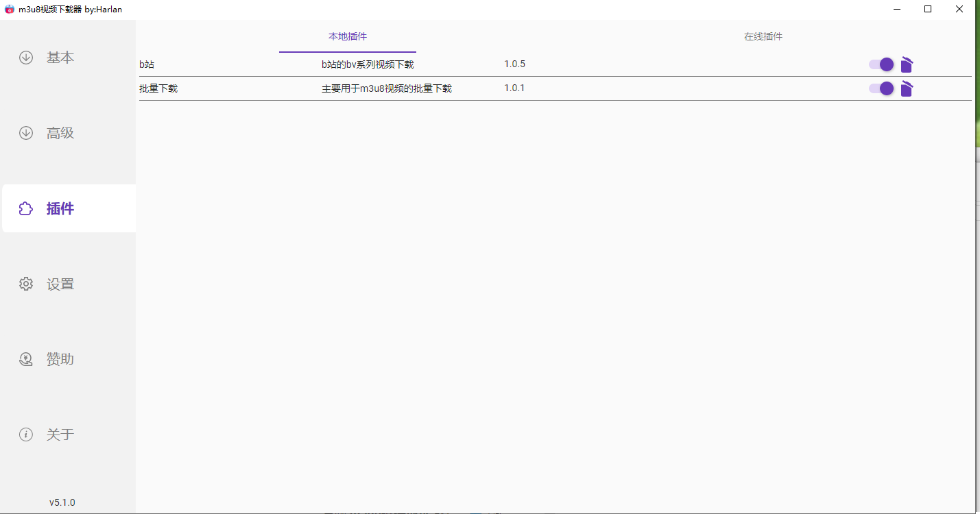Image resolution: width=980 pixels, height=514 pixels.
Task: Click the info icon beside 关于
Action: pos(26,435)
